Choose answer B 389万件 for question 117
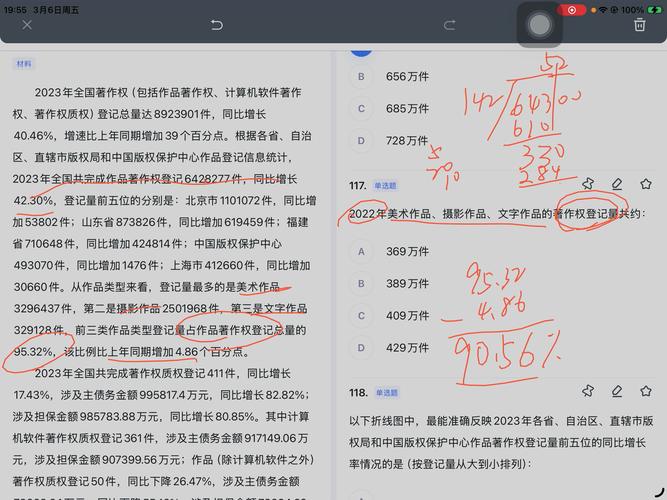Viewport: 667px width, 500px height. click(x=389, y=283)
